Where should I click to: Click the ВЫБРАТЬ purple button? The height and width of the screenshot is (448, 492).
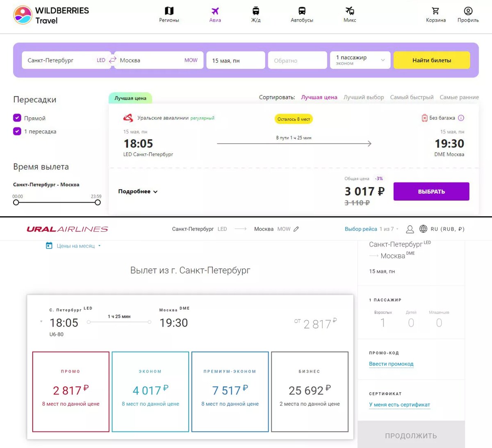click(431, 192)
